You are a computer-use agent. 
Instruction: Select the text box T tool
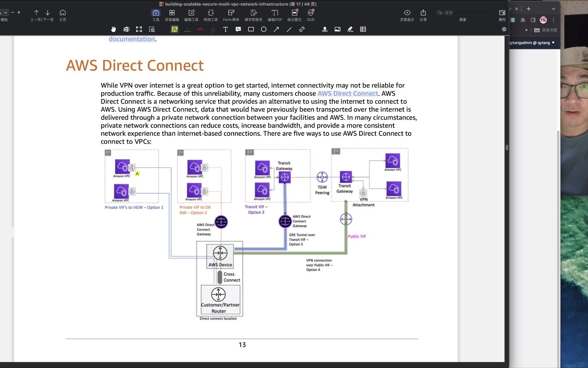tap(225, 29)
